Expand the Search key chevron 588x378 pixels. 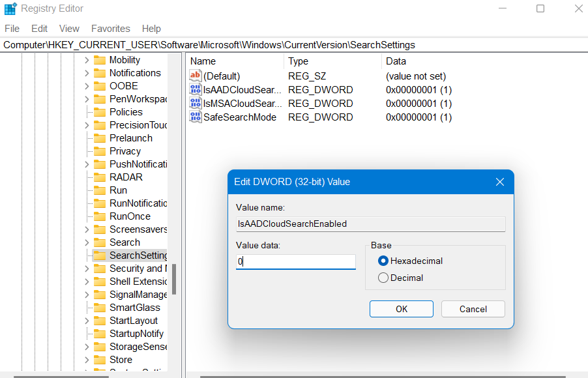[x=87, y=242]
